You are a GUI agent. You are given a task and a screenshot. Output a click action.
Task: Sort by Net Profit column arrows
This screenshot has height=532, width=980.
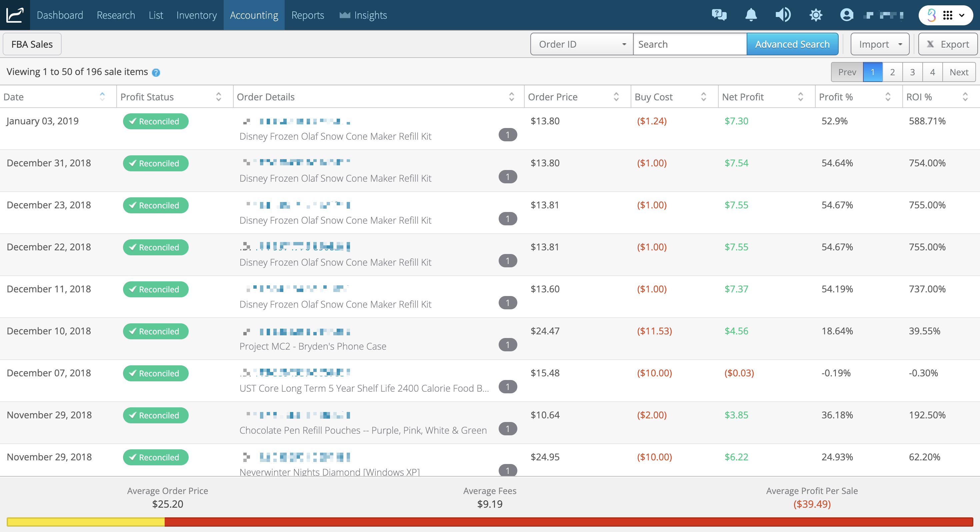[800, 97]
